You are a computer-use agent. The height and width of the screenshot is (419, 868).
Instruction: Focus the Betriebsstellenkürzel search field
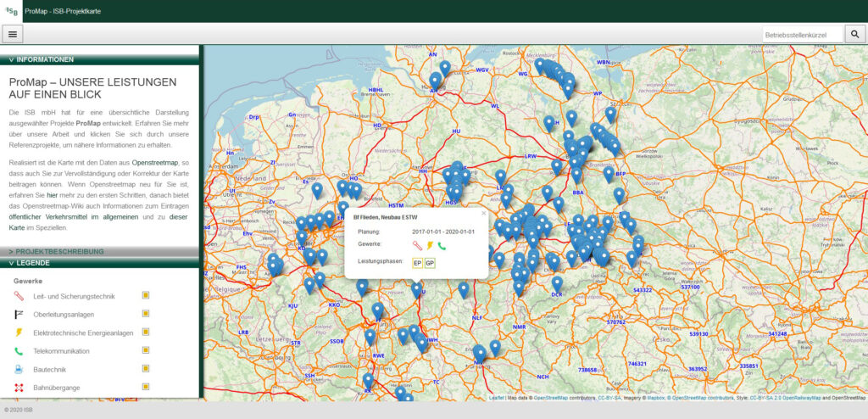tap(802, 34)
